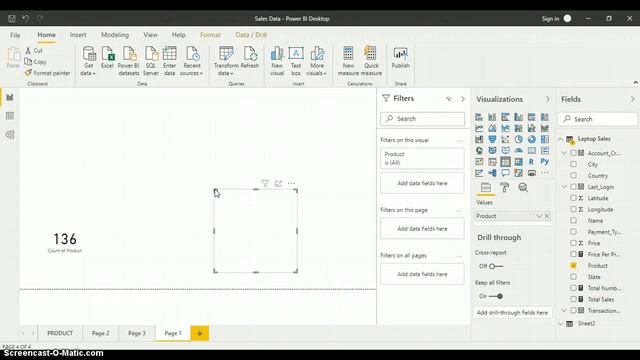Switch to Report view in left sidebar
The width and height of the screenshot is (640, 360).
tap(10, 97)
